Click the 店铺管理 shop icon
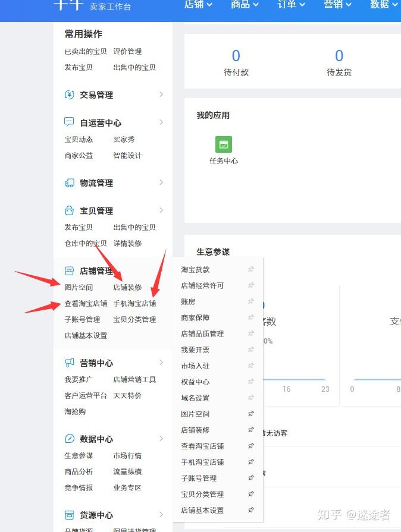 pos(69,270)
